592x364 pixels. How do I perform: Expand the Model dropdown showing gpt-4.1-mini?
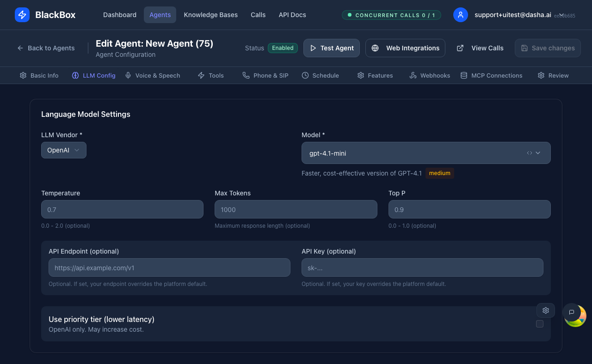pyautogui.click(x=425, y=152)
